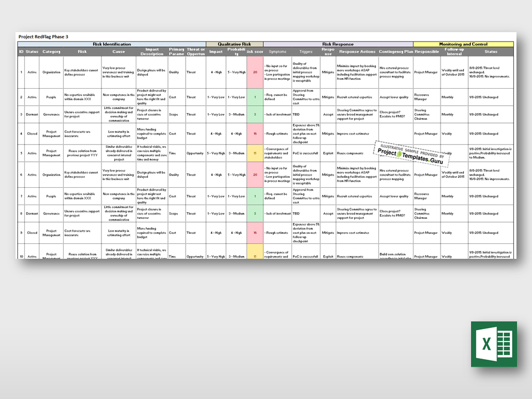Select the 'Impact Description' column header
The width and height of the screenshot is (532, 399).
coord(152,52)
